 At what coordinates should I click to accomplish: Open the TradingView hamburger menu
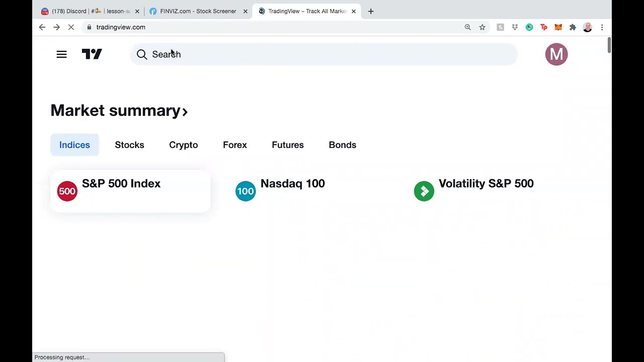click(x=61, y=54)
